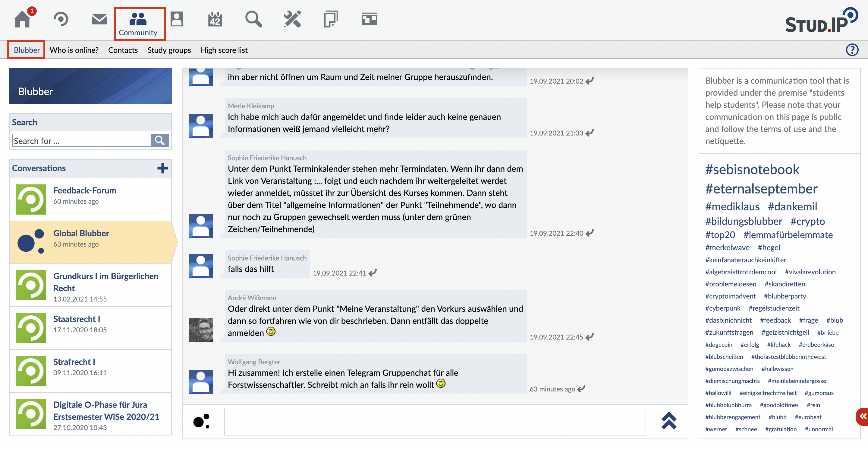Click the #sebisnotebook hashtag

(x=752, y=169)
